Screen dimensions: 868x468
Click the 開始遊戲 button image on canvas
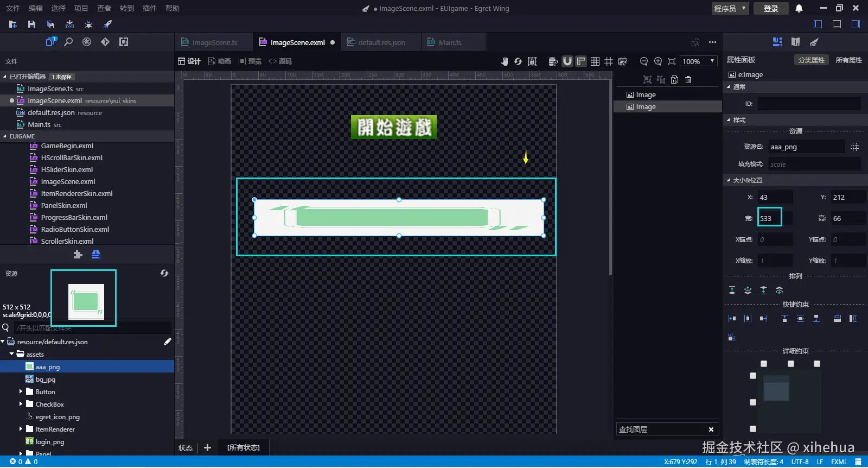coord(394,127)
